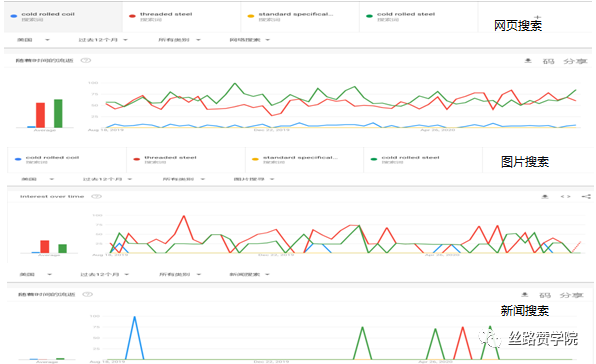The width and height of the screenshot is (596, 364).
Task: Click Apr 26, 2020 axis label in image chart
Action: pyautogui.click(x=442, y=255)
